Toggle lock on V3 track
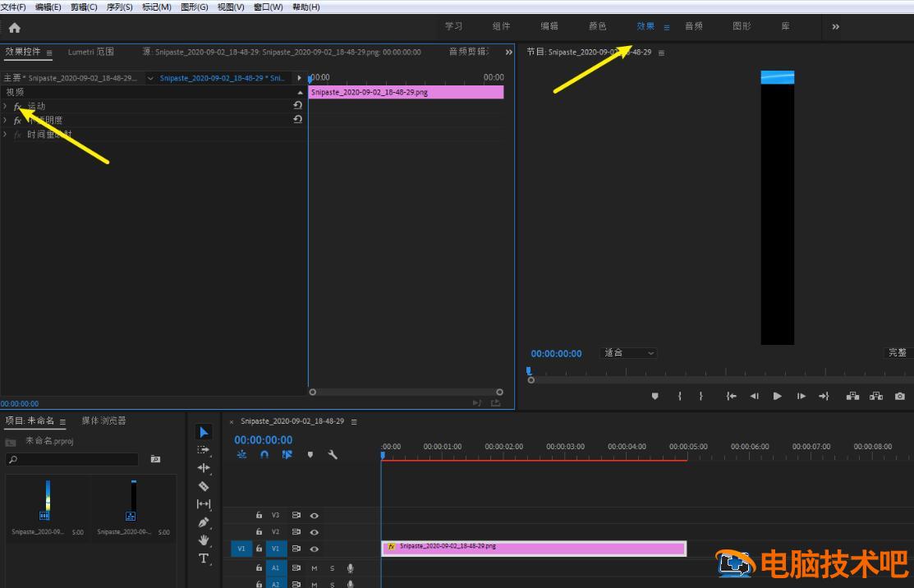 (259, 515)
